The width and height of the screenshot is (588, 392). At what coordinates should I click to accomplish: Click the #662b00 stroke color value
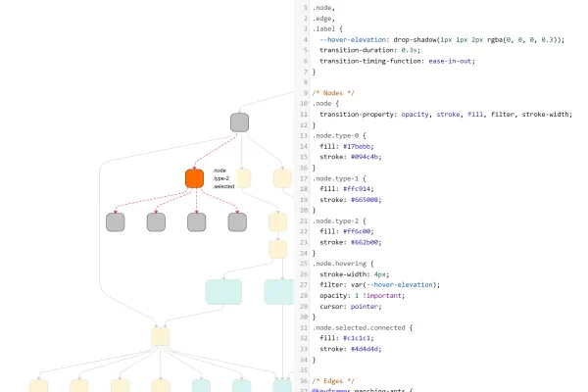(365, 243)
